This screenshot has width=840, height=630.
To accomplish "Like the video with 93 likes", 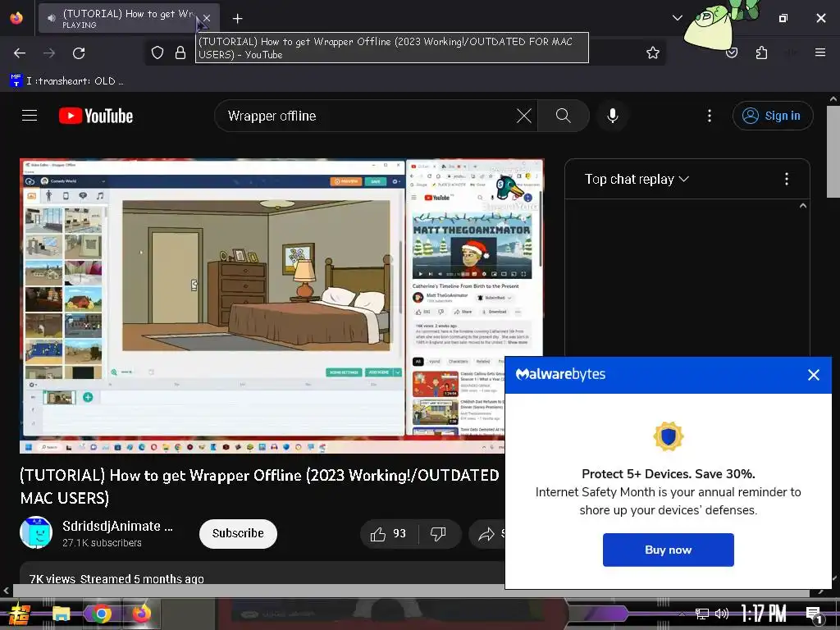I will [x=388, y=533].
